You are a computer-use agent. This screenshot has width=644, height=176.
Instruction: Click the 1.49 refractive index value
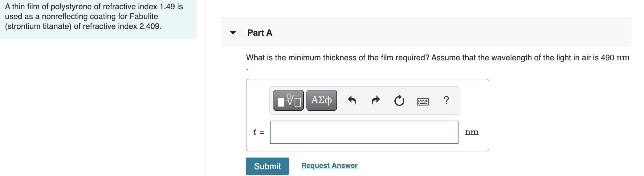point(167,6)
